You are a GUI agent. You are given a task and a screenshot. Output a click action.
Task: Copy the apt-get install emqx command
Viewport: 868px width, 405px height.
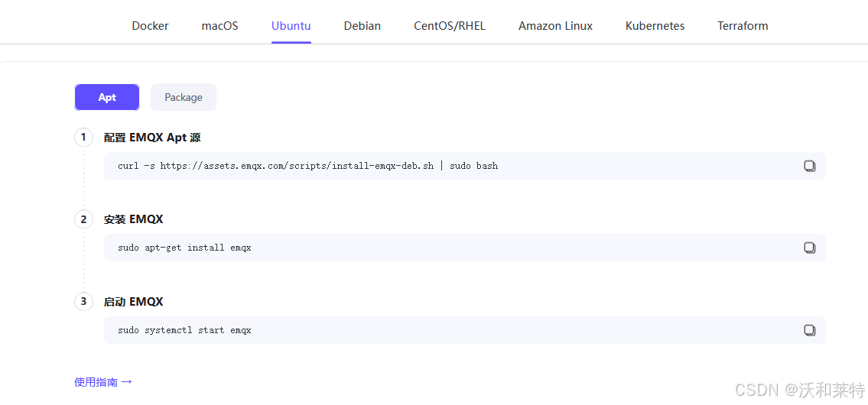pyautogui.click(x=809, y=248)
